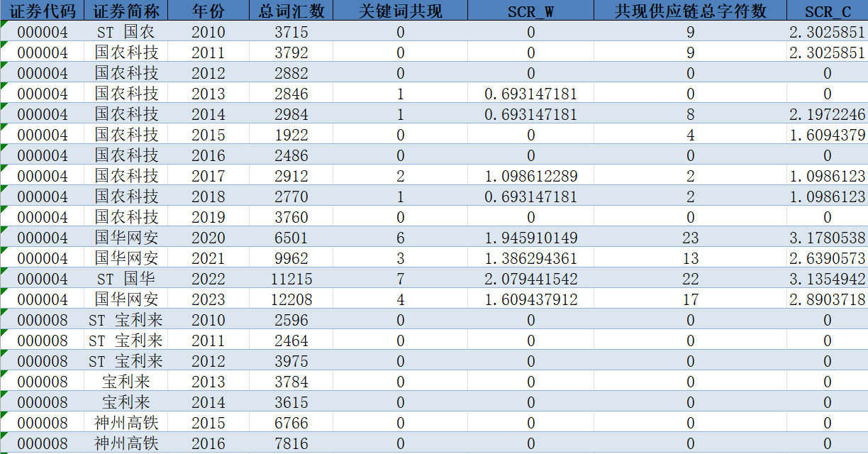Select the 总词汇数 header cell
868x454 pixels.
[x=291, y=11]
